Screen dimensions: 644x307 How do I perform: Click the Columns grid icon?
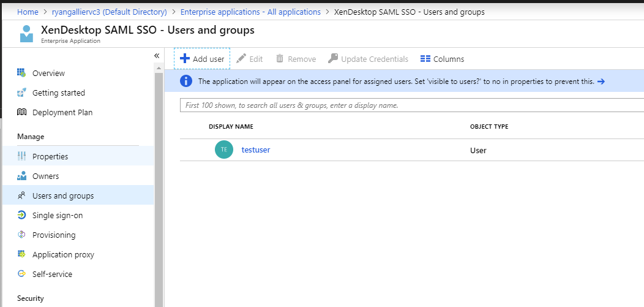click(x=425, y=59)
